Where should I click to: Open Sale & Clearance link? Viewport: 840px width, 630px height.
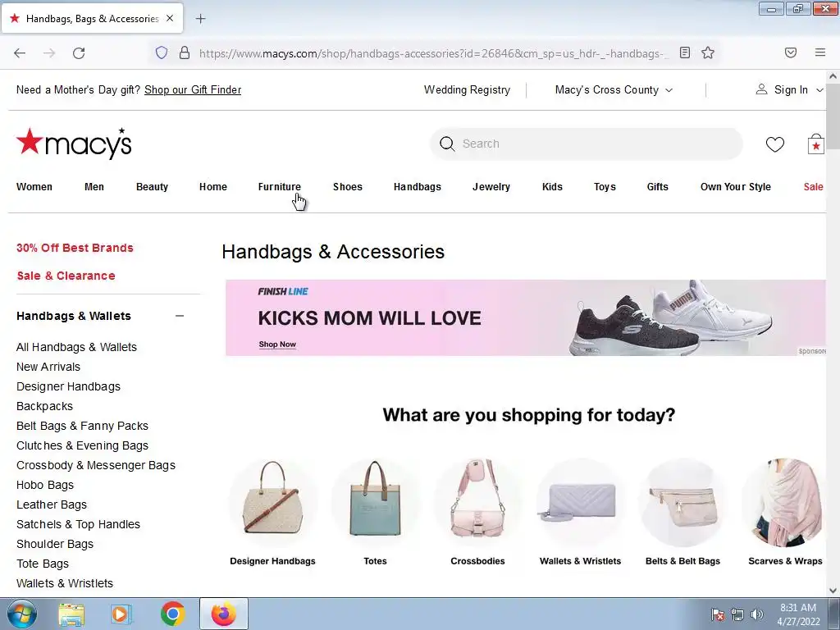[66, 276]
